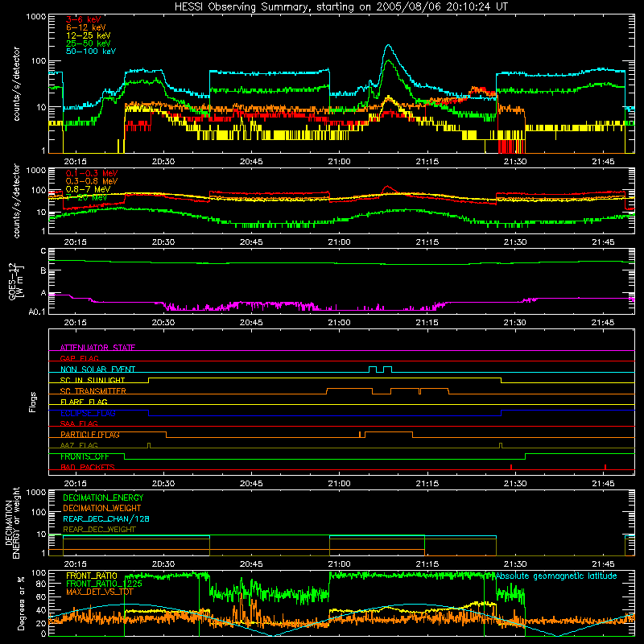Select the orange 6-12 keV legend label
This screenshot has width=644, height=644.
85,27
